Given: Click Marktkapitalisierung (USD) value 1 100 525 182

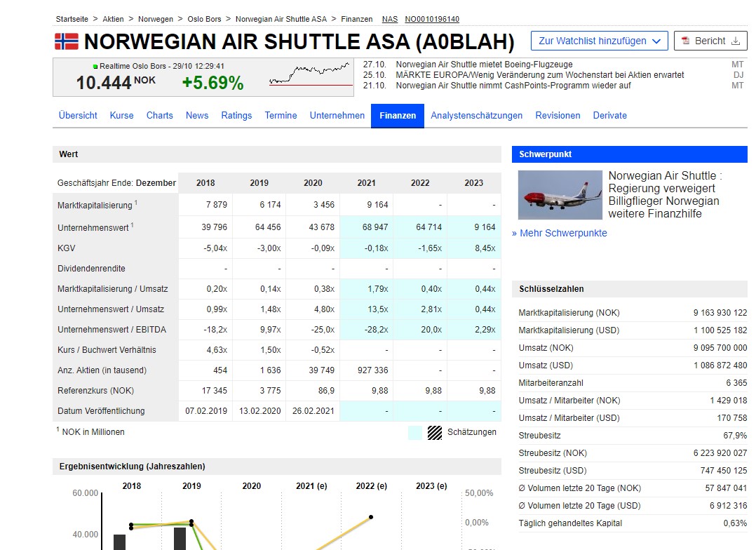Looking at the screenshot, I should 720,330.
